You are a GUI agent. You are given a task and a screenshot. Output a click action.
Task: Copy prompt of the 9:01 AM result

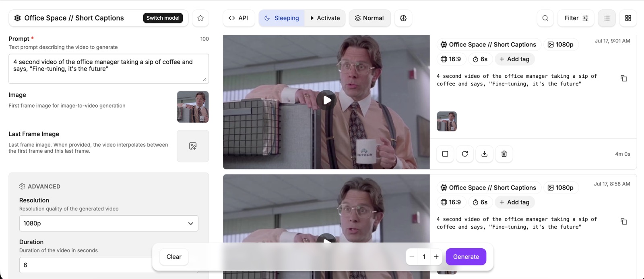(624, 78)
